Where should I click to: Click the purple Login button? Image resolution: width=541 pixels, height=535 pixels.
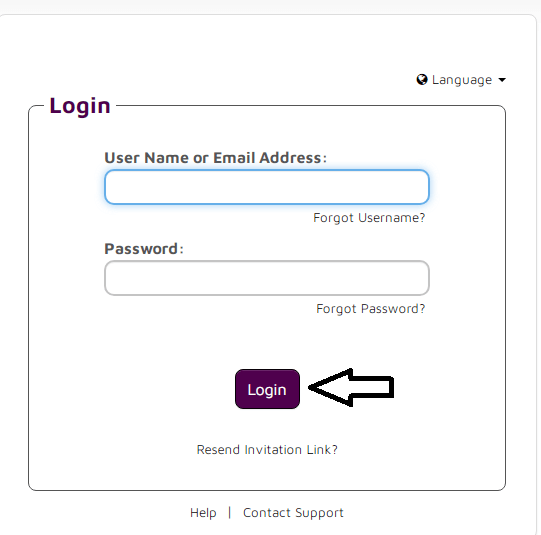(267, 389)
